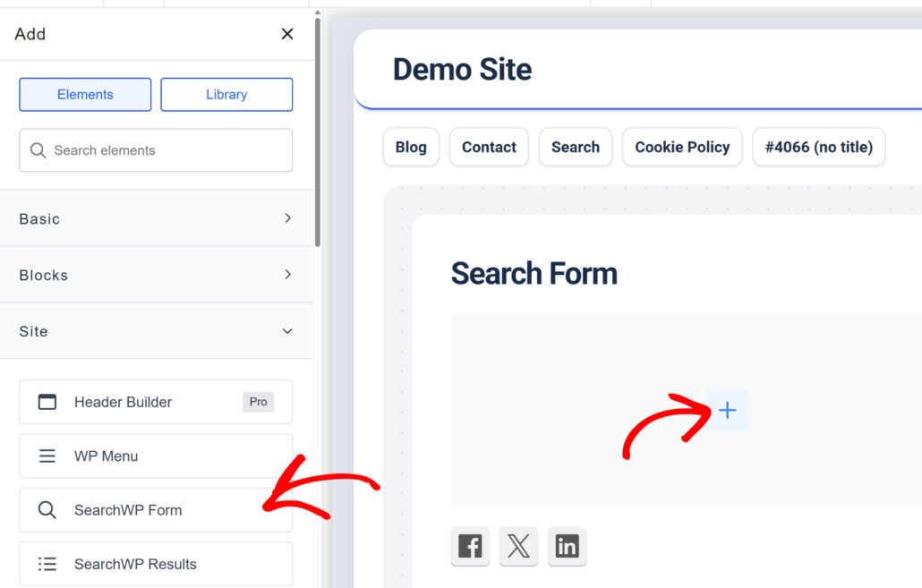Expand the Blocks section
922x588 pixels.
(156, 275)
